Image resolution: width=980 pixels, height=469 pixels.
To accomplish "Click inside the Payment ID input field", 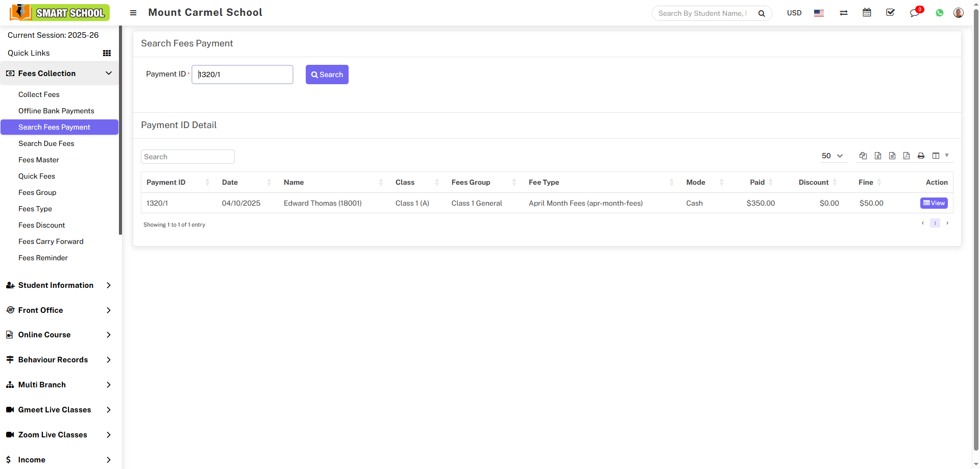I will coord(242,74).
